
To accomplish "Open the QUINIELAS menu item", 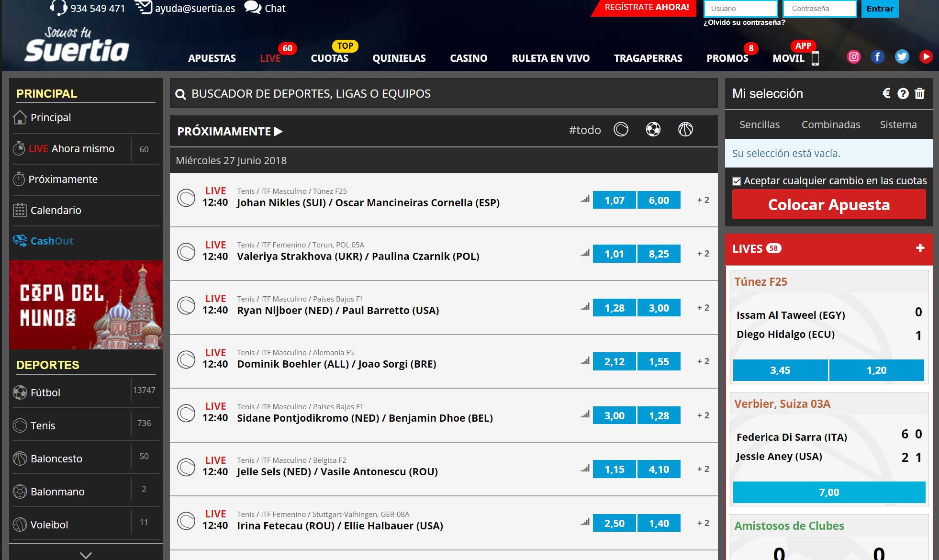I will (x=399, y=58).
